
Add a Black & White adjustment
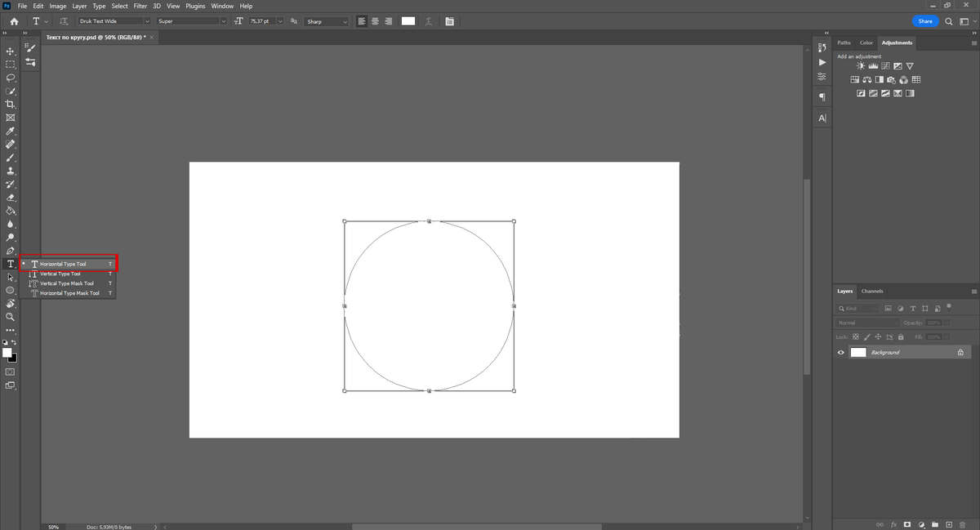880,80
